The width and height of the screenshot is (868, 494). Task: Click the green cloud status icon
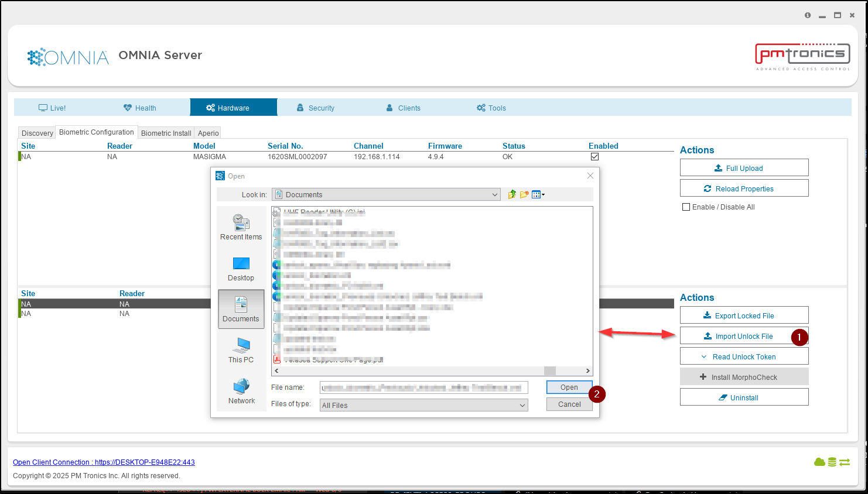(x=819, y=462)
